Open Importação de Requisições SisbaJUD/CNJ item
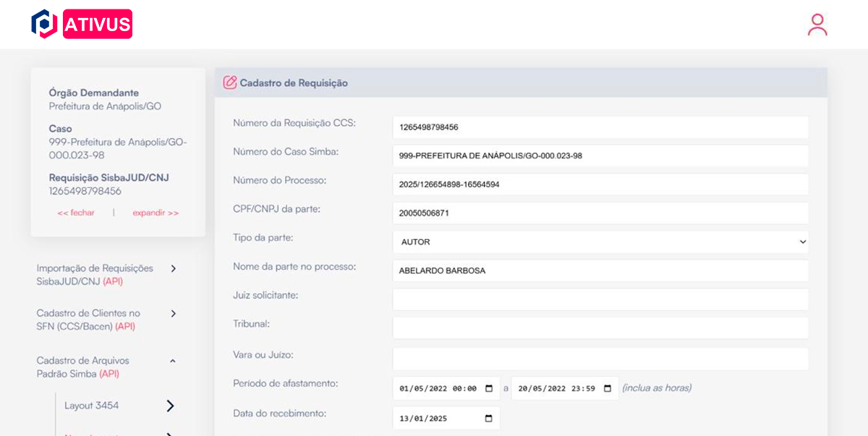This screenshot has height=436, width=868. coord(94,275)
